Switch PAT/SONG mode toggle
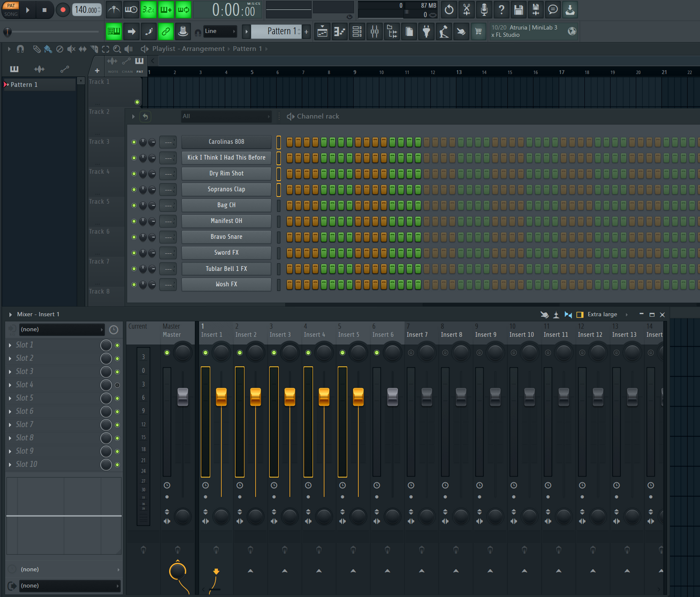 click(x=11, y=10)
